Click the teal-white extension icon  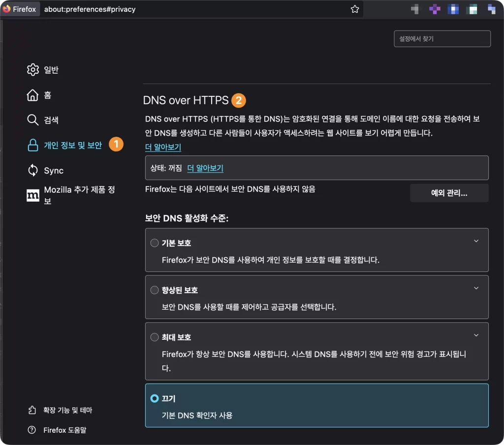click(472, 9)
